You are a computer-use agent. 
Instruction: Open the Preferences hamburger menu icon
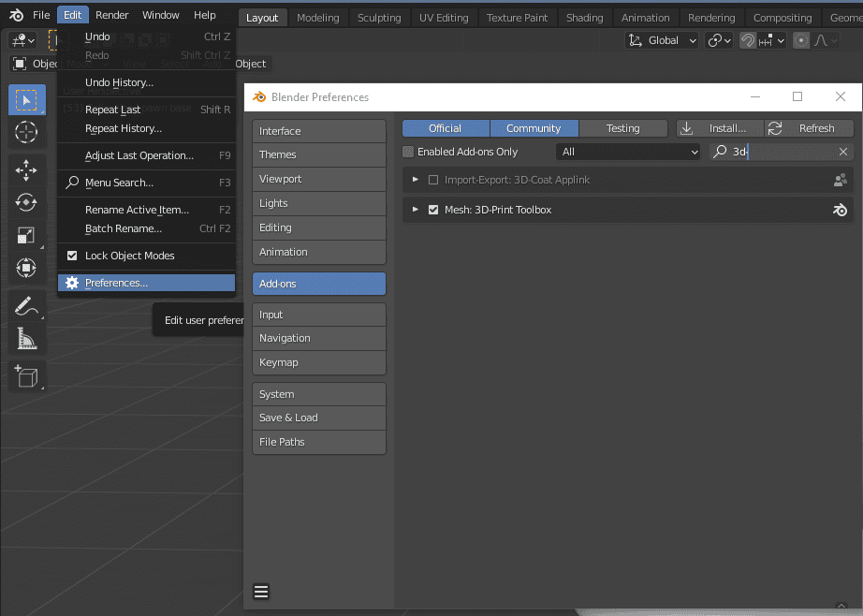261,591
